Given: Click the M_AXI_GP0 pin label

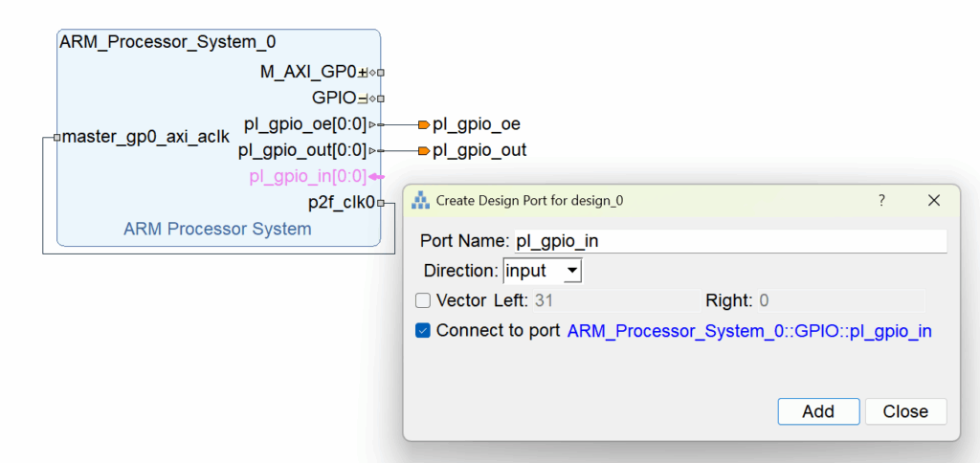Looking at the screenshot, I should click(x=309, y=73).
